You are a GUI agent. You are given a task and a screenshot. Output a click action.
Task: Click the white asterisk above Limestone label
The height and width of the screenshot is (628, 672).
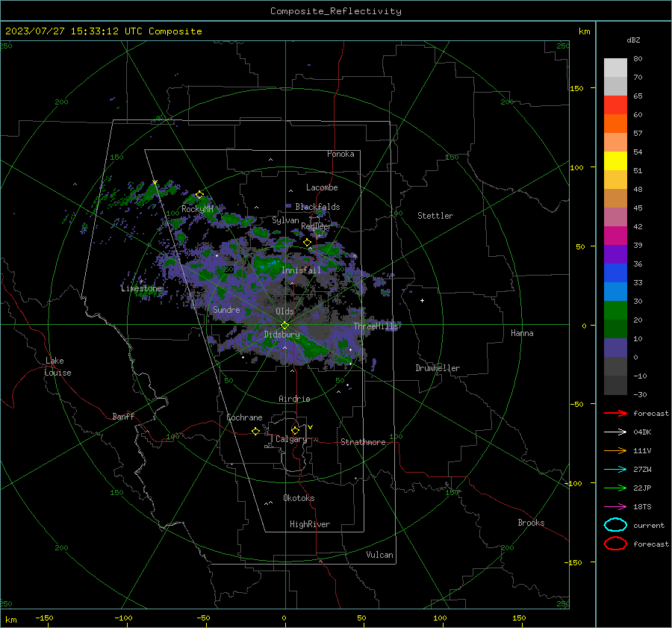pos(141,282)
